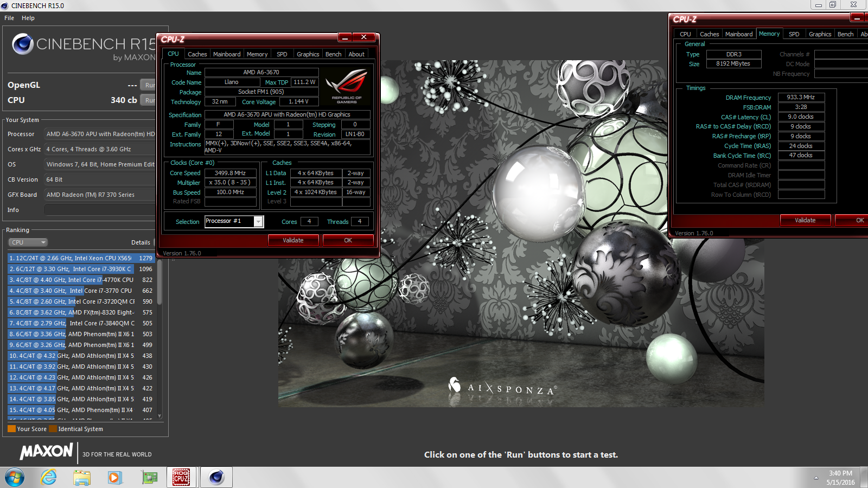The height and width of the screenshot is (488, 868).
Task: Select the Cinebench taskbar icon
Action: pyautogui.click(x=216, y=477)
